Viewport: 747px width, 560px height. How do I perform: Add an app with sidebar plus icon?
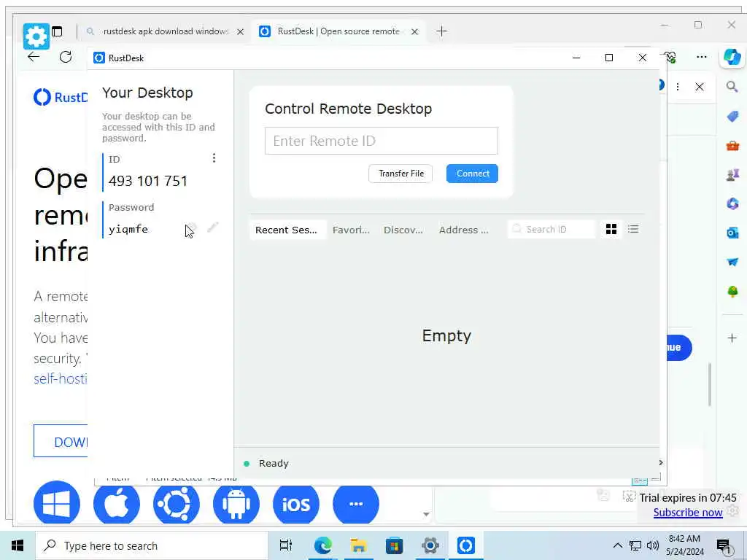(732, 338)
